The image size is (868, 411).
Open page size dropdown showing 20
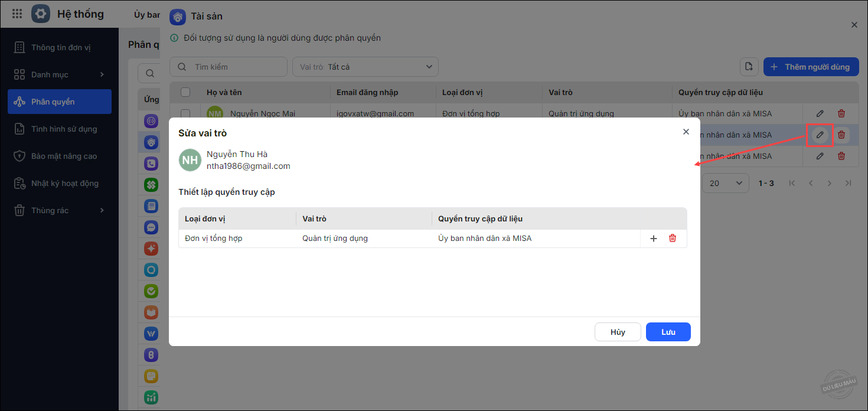725,183
